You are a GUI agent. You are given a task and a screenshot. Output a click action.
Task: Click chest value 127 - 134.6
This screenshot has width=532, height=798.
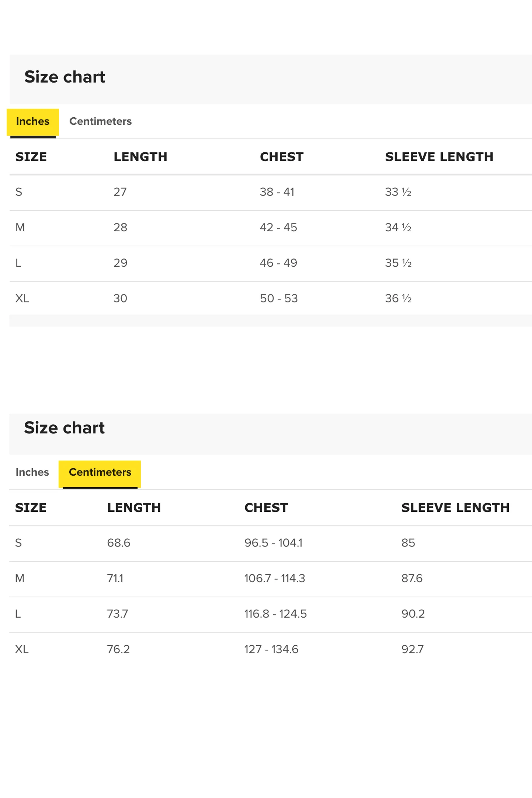pyautogui.click(x=271, y=649)
